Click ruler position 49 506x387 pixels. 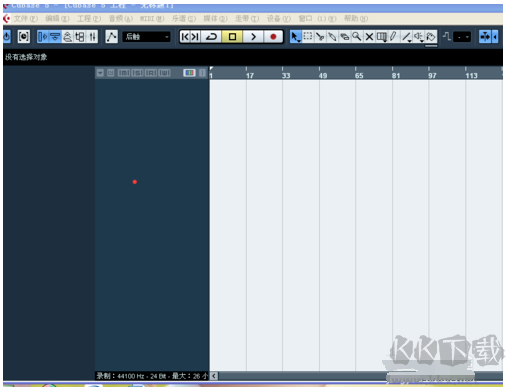[323, 76]
